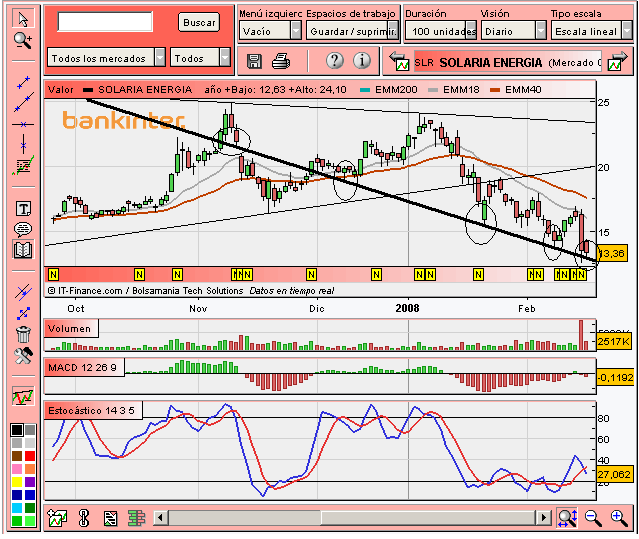Viewport: 639px width, 539px height.
Task: Click the EMM200 legend entry
Action: (389, 90)
